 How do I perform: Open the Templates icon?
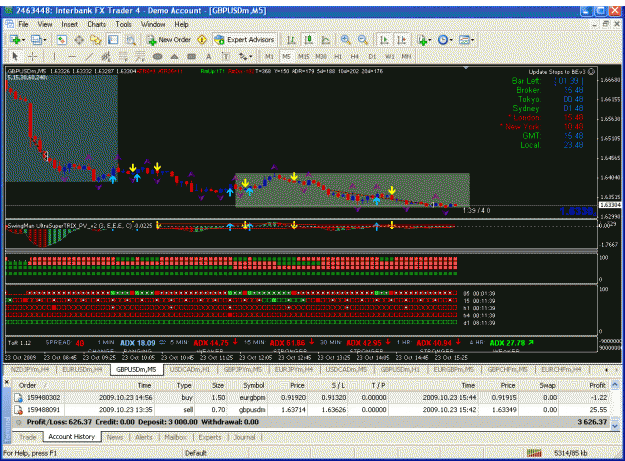[x=464, y=40]
